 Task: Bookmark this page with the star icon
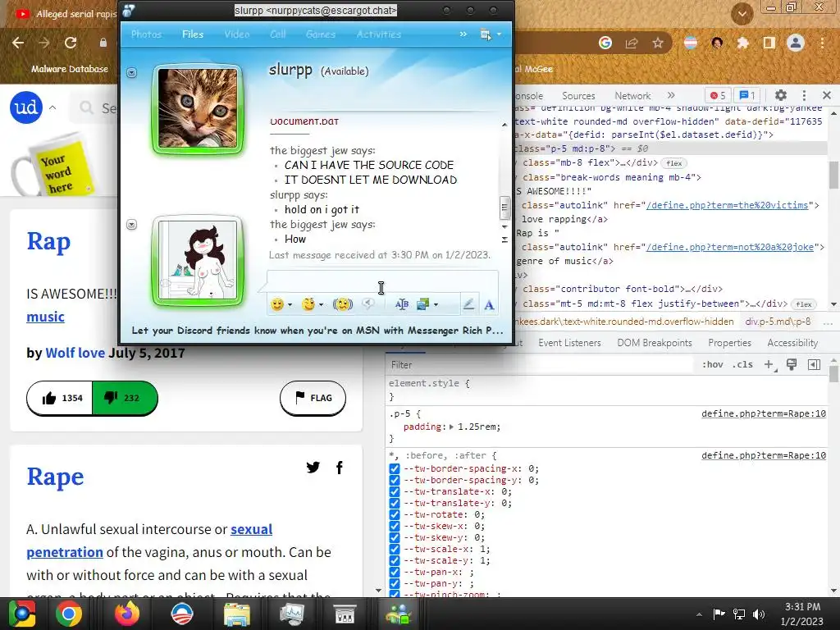point(658,43)
